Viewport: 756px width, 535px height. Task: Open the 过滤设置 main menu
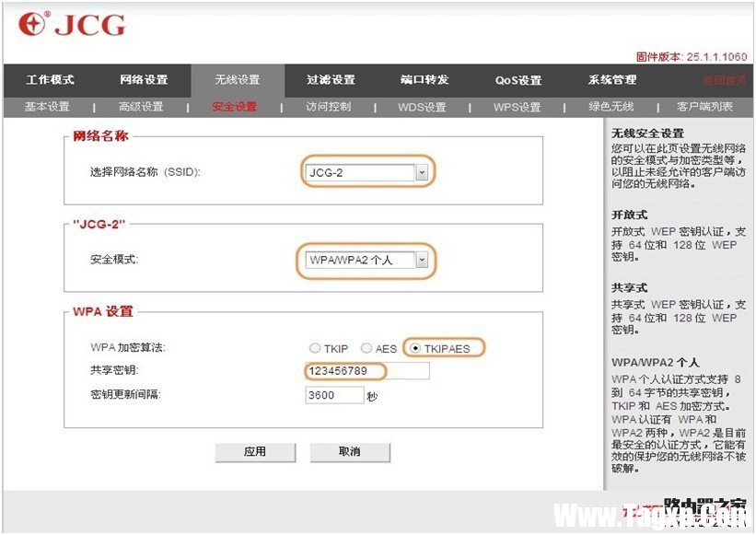331,79
